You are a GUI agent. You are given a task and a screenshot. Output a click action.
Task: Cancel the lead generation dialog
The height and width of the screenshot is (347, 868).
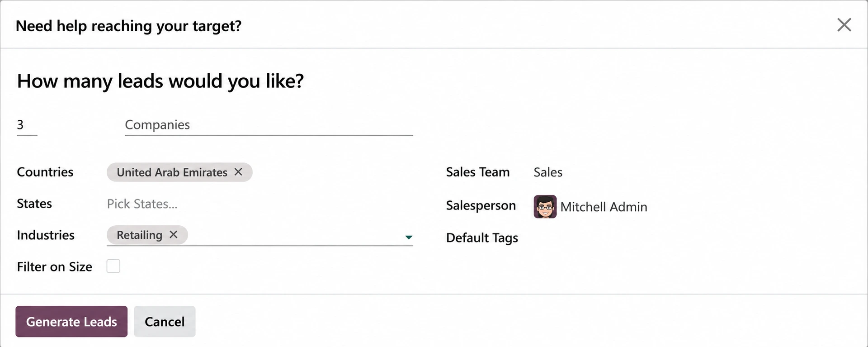click(165, 321)
